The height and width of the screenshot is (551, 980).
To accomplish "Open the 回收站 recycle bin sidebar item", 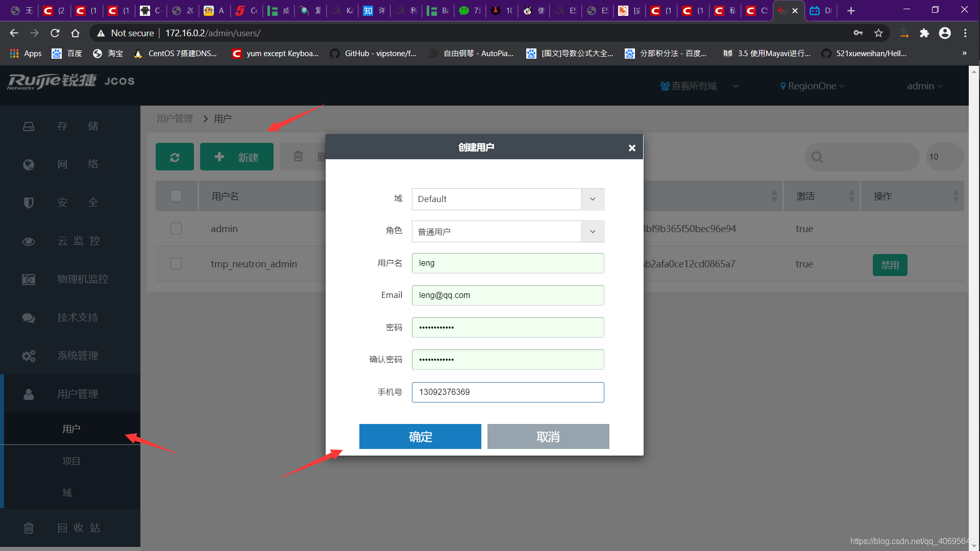I will pos(70,528).
